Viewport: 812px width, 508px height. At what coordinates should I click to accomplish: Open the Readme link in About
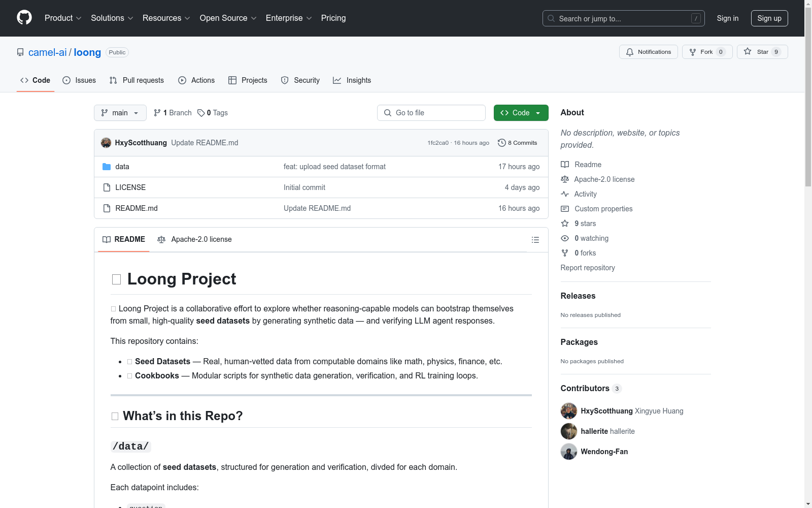coord(581,165)
